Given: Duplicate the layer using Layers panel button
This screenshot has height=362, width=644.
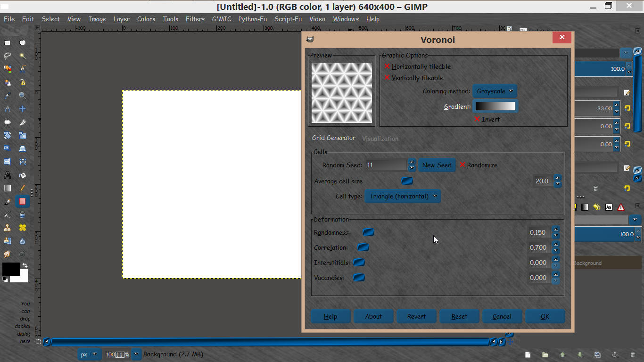Looking at the screenshot, I should click(x=597, y=354).
